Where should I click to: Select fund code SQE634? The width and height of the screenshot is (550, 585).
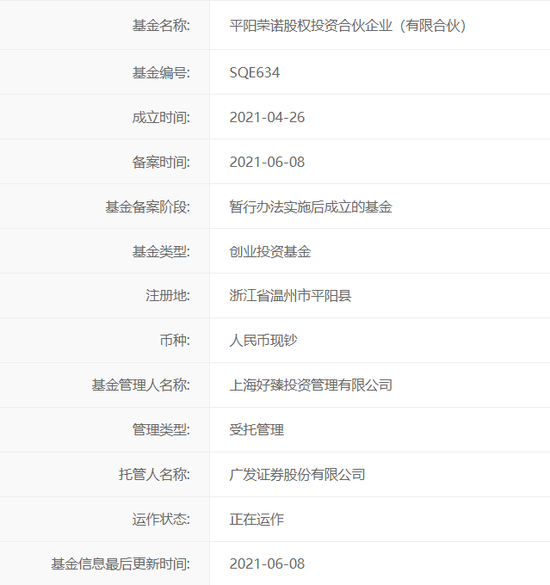point(254,72)
